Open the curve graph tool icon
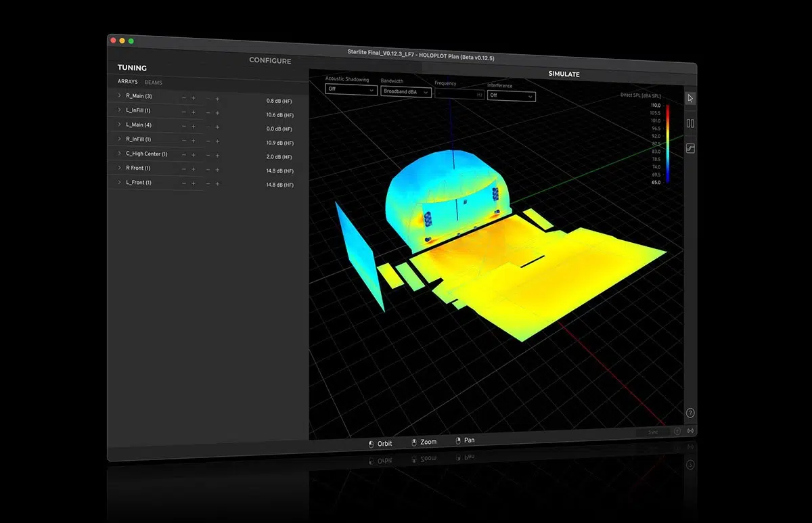The image size is (812, 523). [690, 149]
